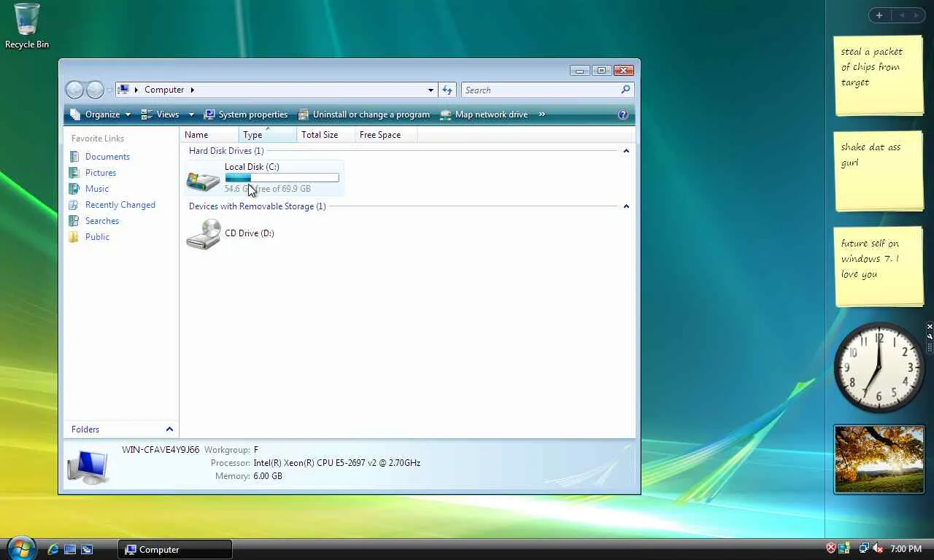934x560 pixels.
Task: Click the 'Hard Disk Drives (1)' group label
Action: click(226, 151)
